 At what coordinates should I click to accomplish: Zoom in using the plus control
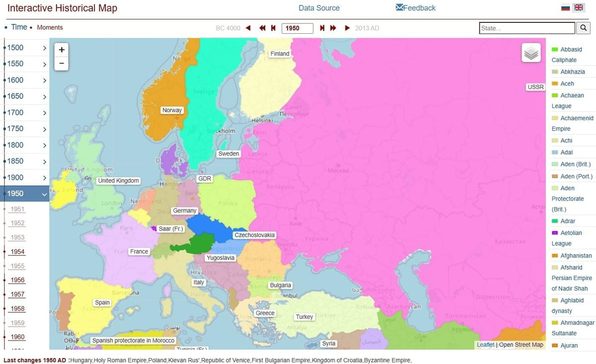point(61,50)
